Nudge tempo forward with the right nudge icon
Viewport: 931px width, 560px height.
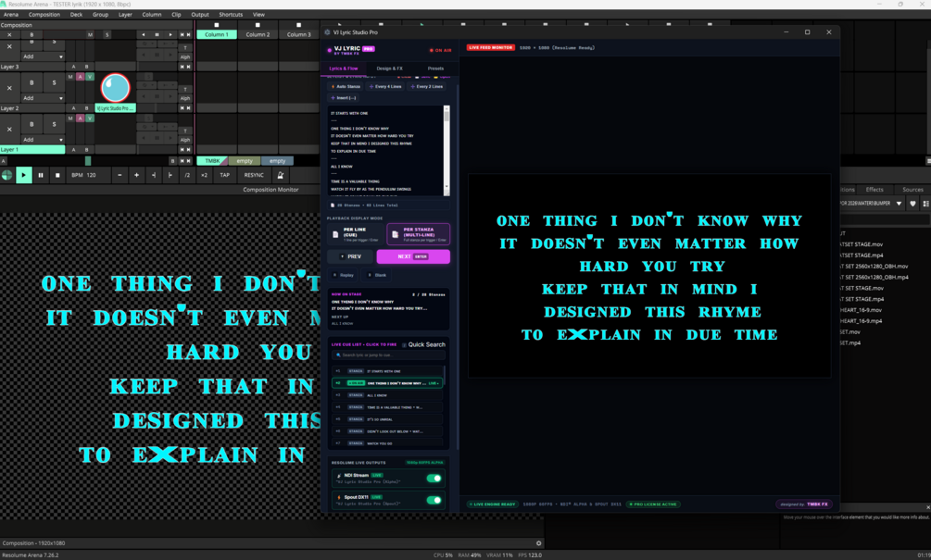coord(170,175)
